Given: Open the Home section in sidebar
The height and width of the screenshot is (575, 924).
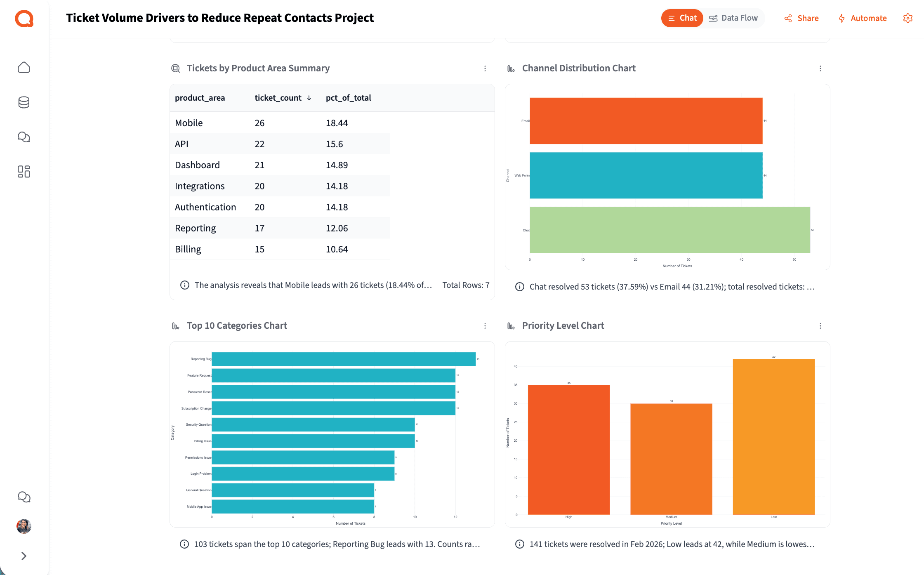Looking at the screenshot, I should coord(24,67).
